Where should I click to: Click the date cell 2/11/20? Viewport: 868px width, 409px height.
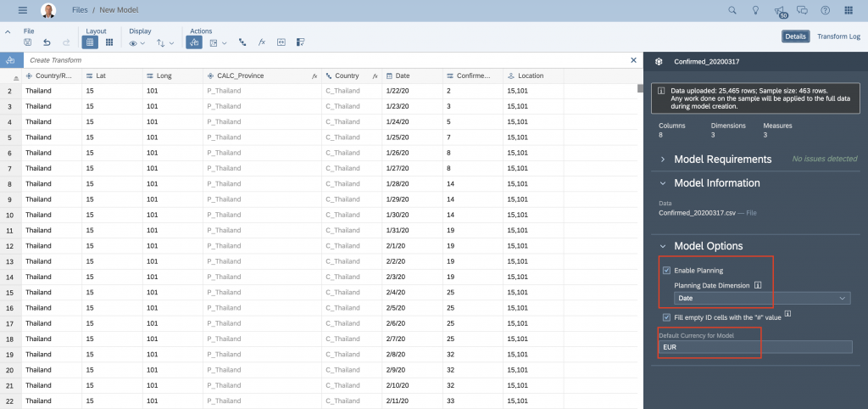tap(413, 401)
